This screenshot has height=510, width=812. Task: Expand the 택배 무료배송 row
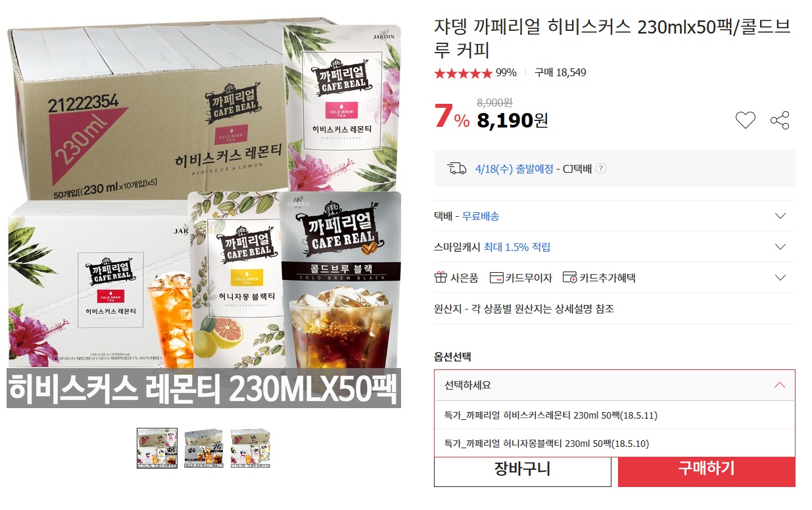615,216
